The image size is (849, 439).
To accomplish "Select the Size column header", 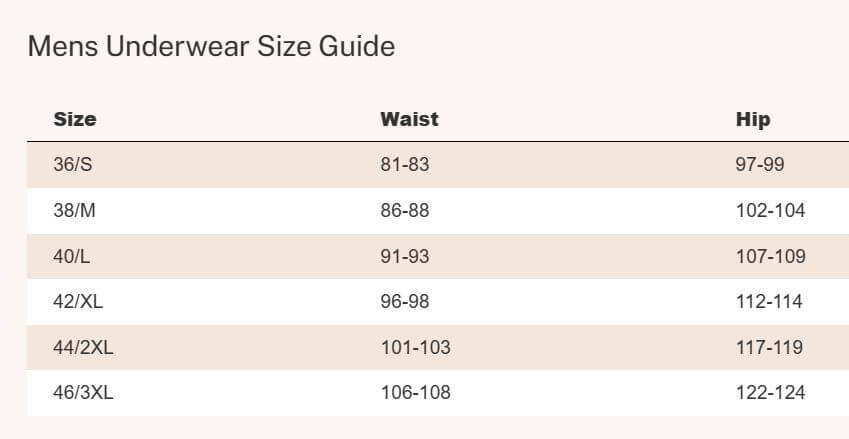I will pos(75,119).
